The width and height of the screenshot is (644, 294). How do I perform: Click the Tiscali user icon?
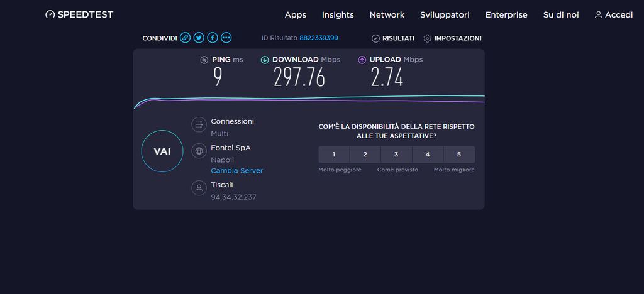click(x=199, y=188)
